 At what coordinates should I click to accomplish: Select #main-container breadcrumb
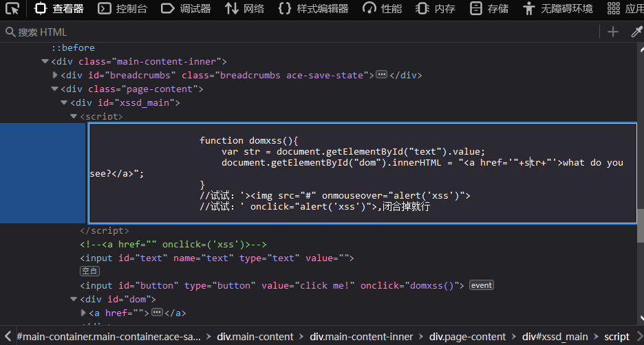(x=109, y=337)
